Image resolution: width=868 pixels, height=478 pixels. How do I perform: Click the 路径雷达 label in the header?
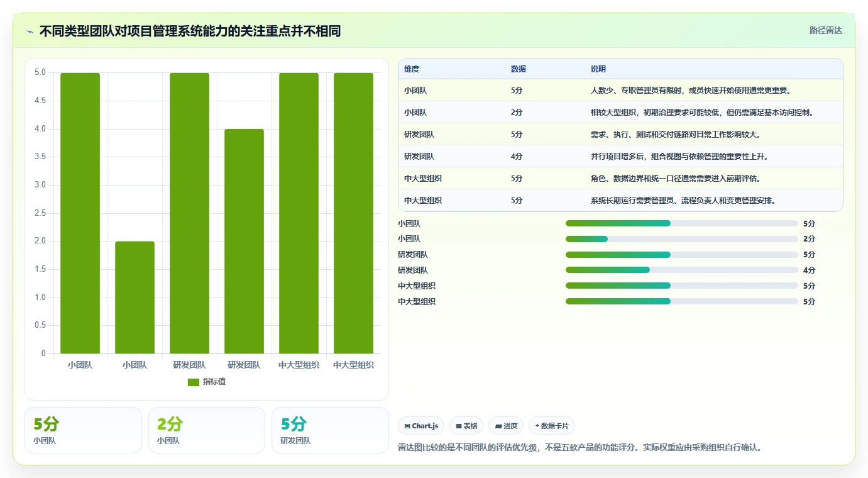825,30
